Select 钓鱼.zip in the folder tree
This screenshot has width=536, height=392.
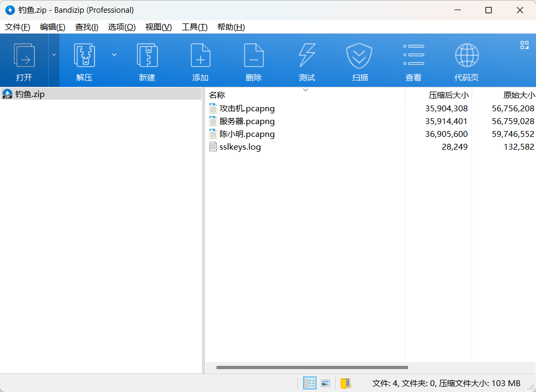point(101,94)
